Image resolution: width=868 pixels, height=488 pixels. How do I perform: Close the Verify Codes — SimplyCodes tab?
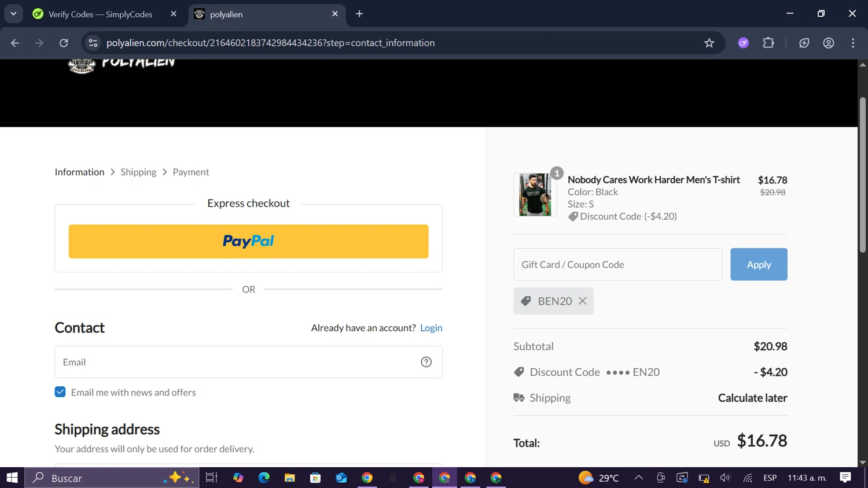(x=174, y=14)
